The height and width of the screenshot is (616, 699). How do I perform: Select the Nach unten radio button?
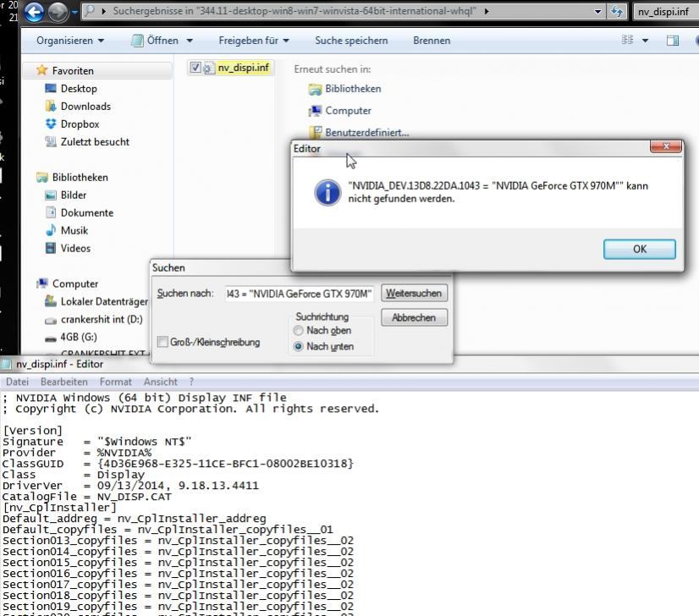point(298,346)
